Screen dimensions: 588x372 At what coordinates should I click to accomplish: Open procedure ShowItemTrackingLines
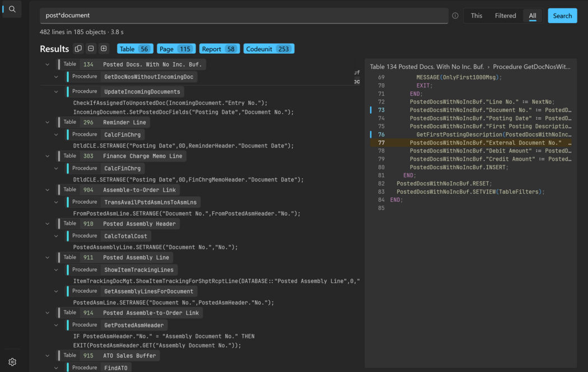coord(122,270)
